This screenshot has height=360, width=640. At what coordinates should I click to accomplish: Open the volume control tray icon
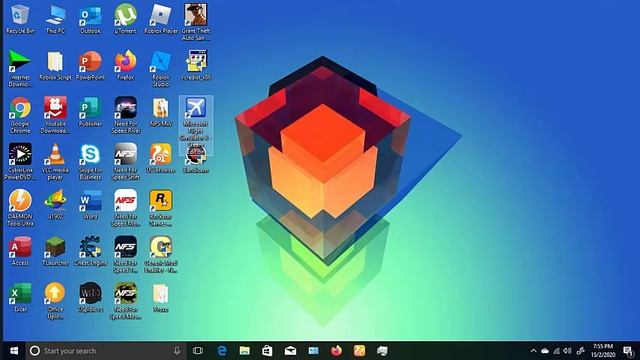tap(567, 351)
